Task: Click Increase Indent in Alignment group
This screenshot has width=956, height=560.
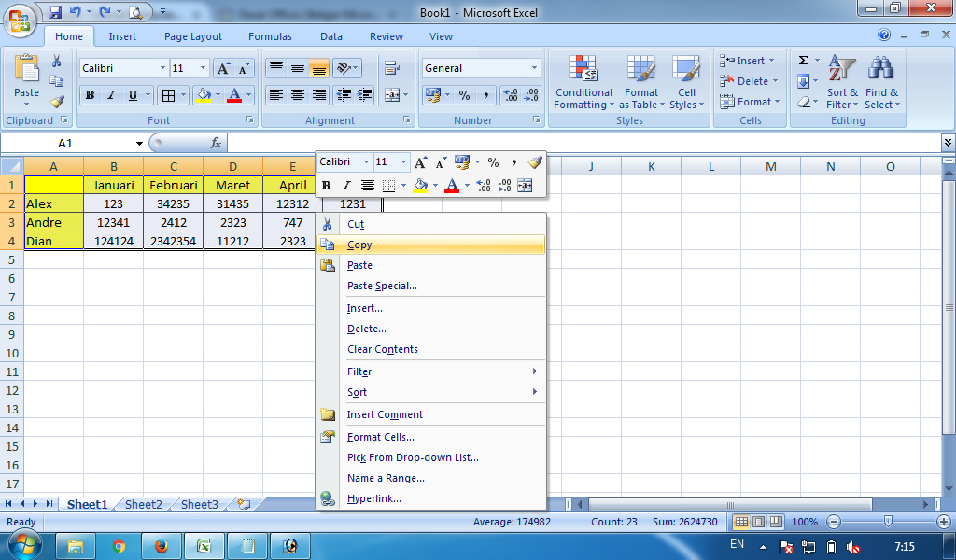Action: [x=365, y=95]
